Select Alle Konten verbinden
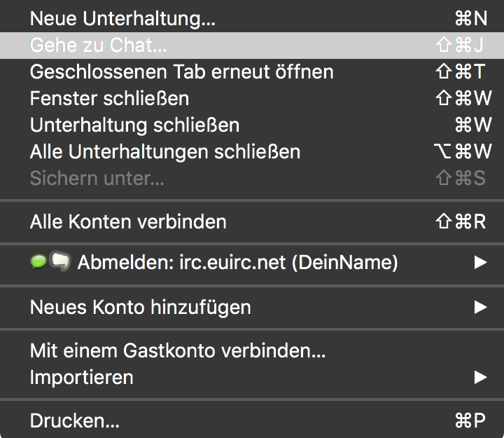Screen dimensions: 504x438 tap(128, 221)
